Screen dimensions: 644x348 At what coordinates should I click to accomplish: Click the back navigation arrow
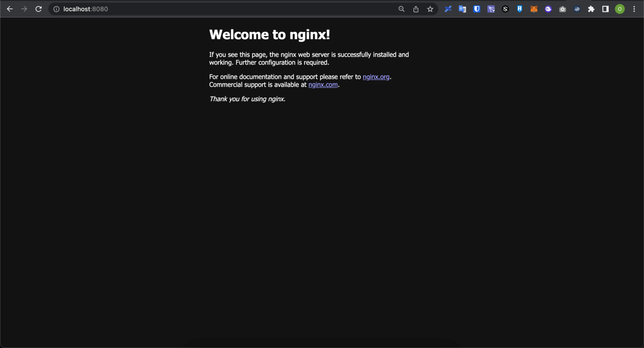tap(10, 9)
